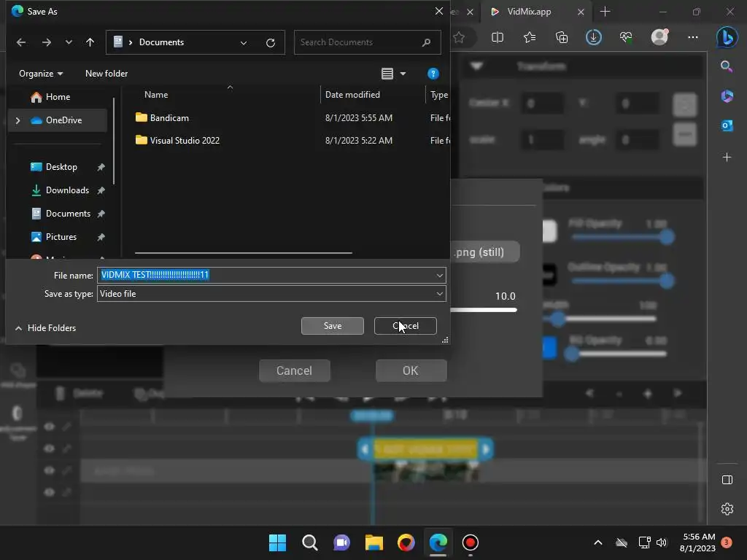This screenshot has height=560, width=747.
Task: Click the Search Documents field
Action: pos(367,42)
